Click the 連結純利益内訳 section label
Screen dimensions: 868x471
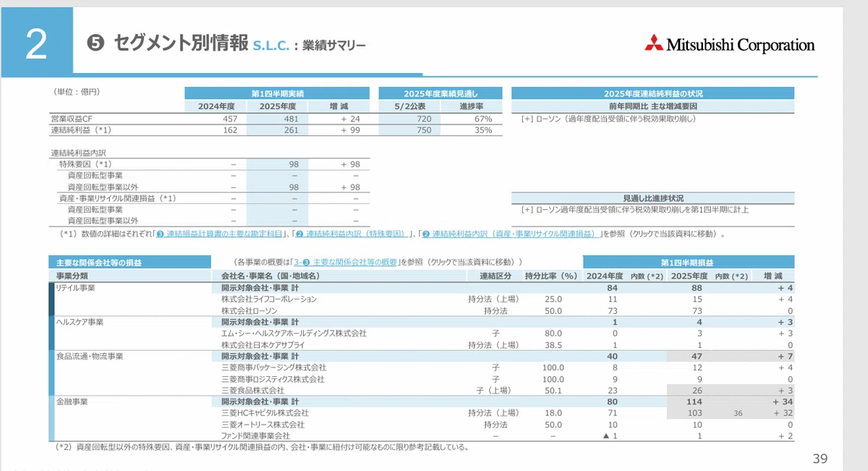point(78,153)
